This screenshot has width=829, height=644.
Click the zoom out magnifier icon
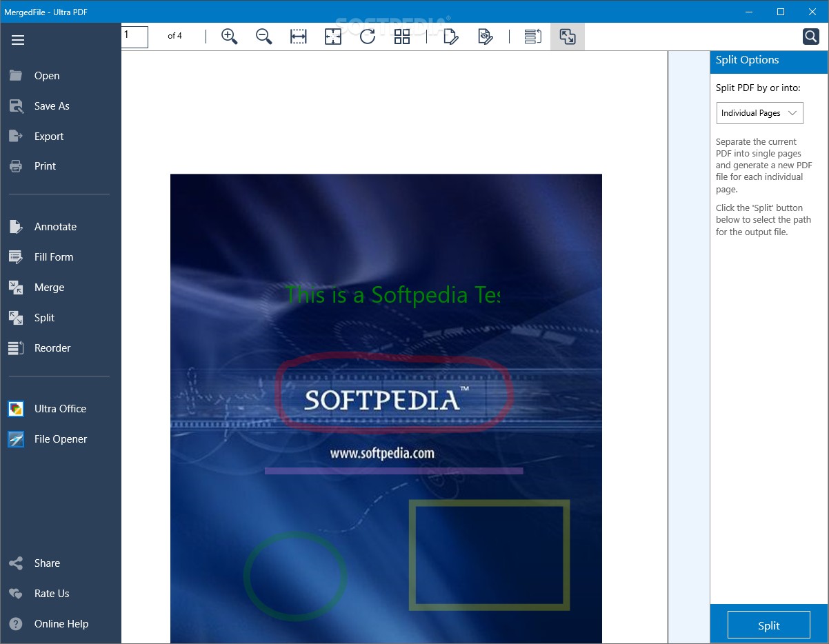pyautogui.click(x=264, y=37)
